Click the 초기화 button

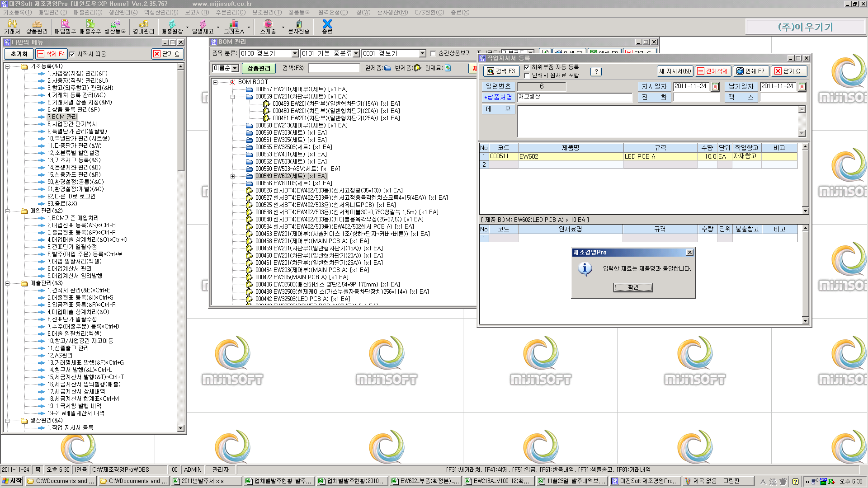click(x=19, y=54)
